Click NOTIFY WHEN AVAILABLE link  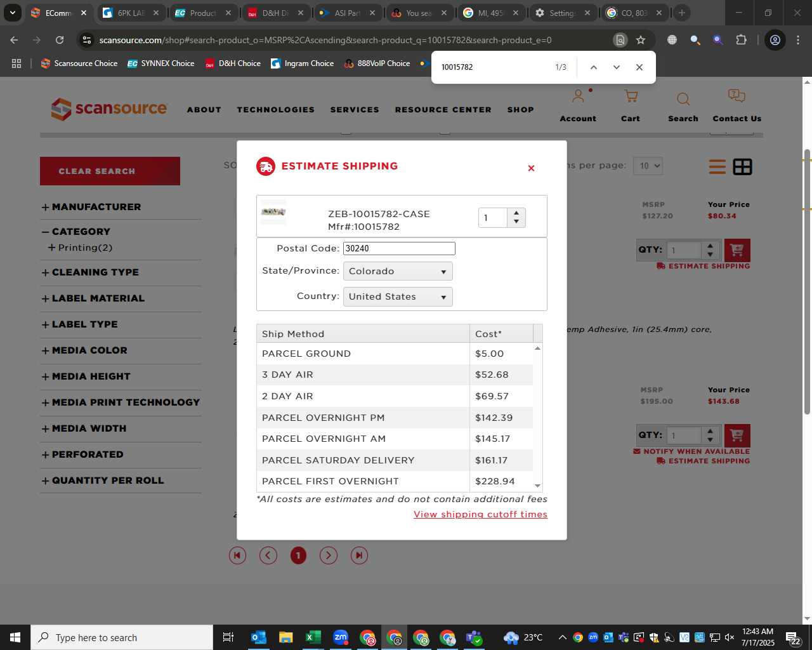(x=691, y=451)
